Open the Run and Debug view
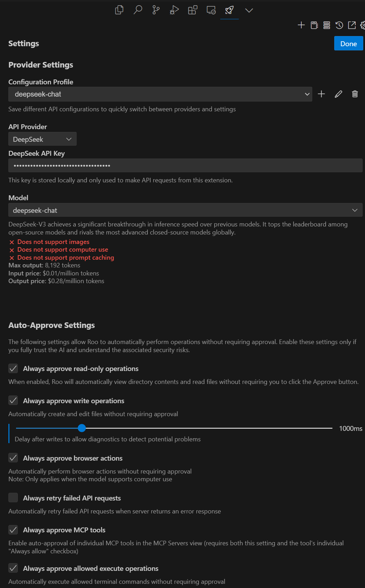The image size is (365, 588). tap(174, 10)
